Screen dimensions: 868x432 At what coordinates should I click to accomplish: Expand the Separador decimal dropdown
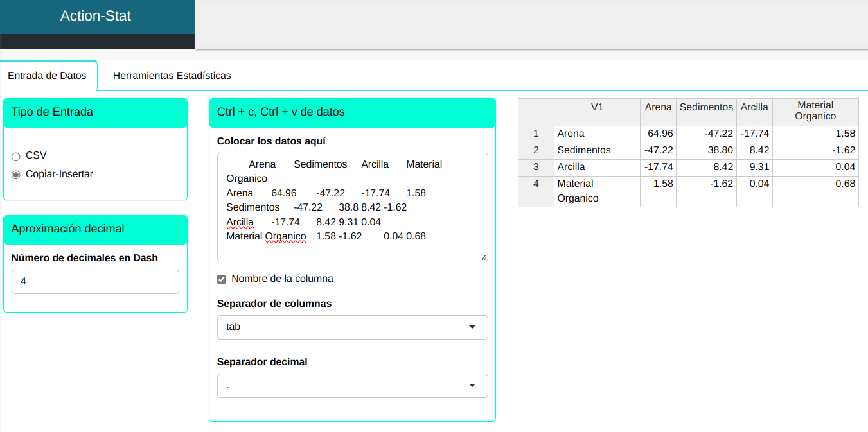352,386
